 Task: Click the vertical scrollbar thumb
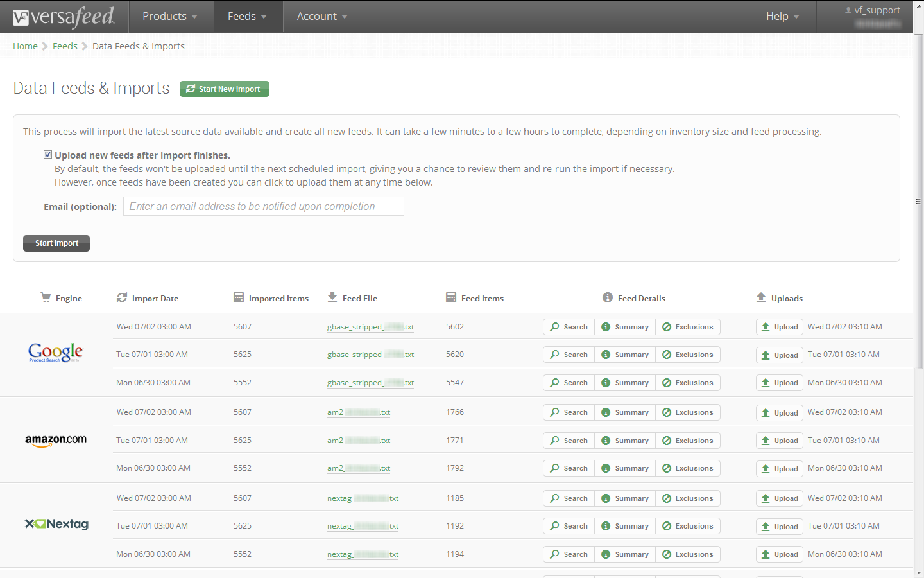(919, 201)
